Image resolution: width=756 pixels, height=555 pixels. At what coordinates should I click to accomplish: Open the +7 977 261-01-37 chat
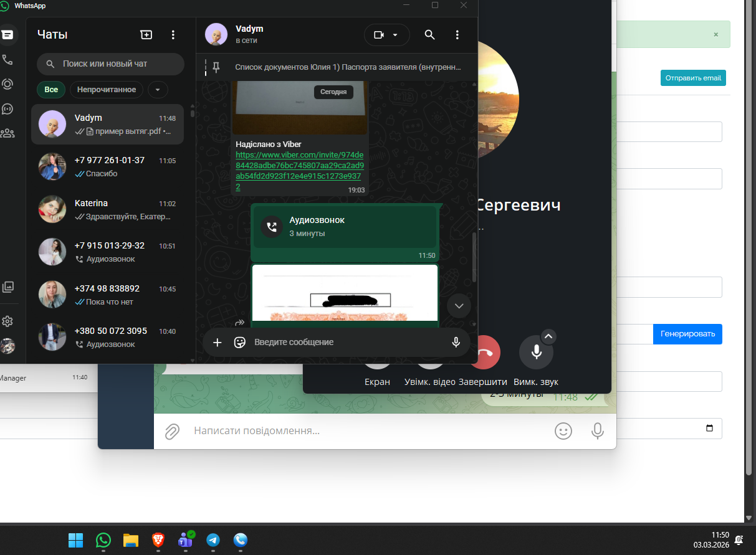(x=107, y=166)
